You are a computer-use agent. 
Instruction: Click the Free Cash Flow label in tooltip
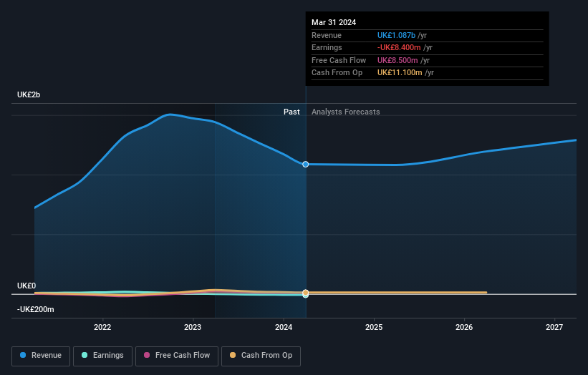(339, 60)
